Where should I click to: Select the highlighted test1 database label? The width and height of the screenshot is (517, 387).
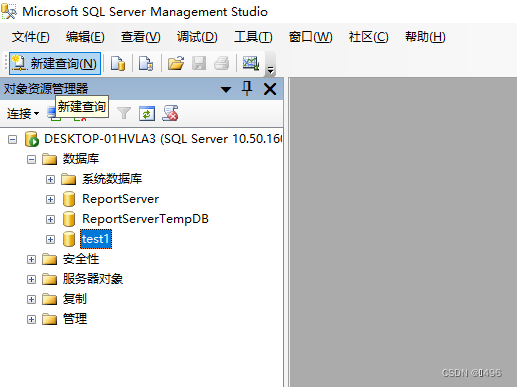pyautogui.click(x=96, y=239)
